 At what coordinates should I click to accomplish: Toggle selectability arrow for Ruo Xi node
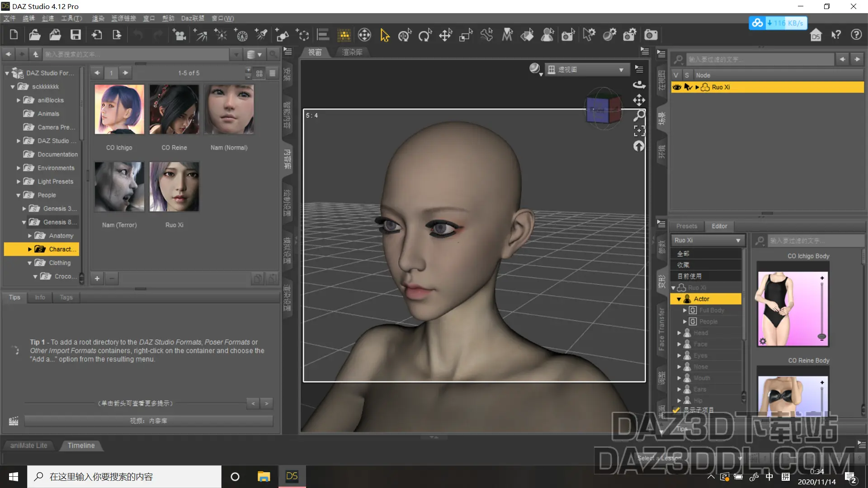tap(688, 87)
